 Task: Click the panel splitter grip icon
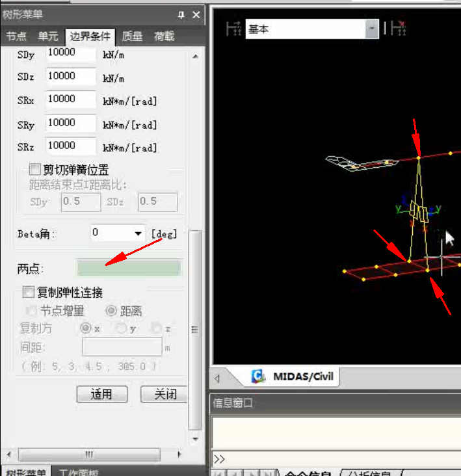[x=195, y=330]
